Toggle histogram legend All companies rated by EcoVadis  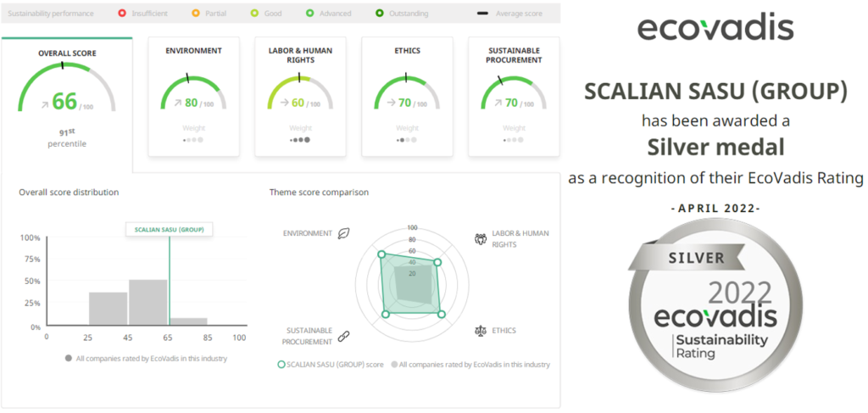[146, 358]
